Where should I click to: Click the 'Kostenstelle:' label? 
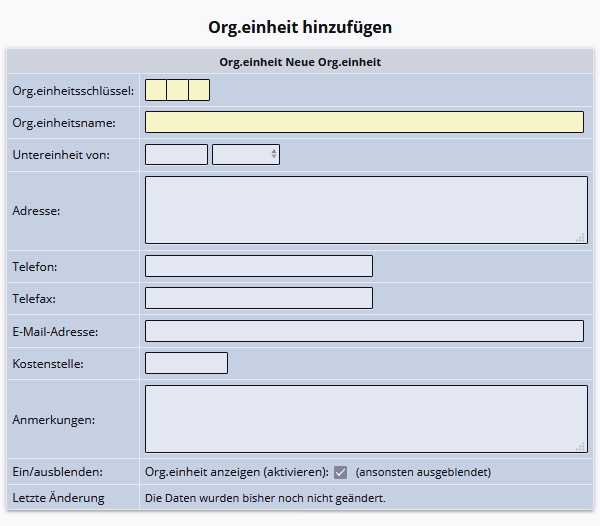pyautogui.click(x=48, y=364)
